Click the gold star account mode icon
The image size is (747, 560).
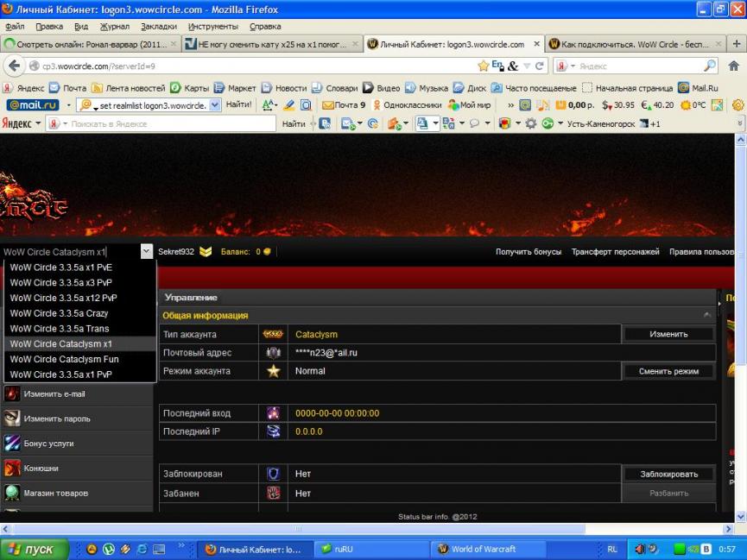pos(273,371)
